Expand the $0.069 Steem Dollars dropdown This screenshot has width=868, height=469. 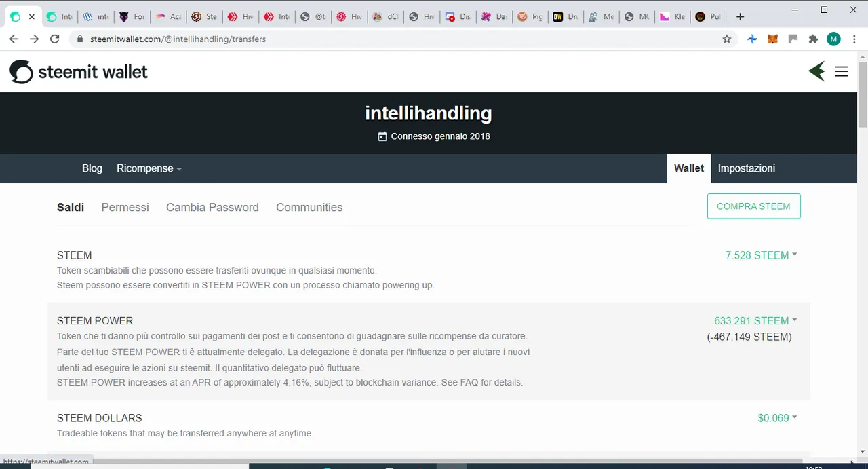click(778, 418)
